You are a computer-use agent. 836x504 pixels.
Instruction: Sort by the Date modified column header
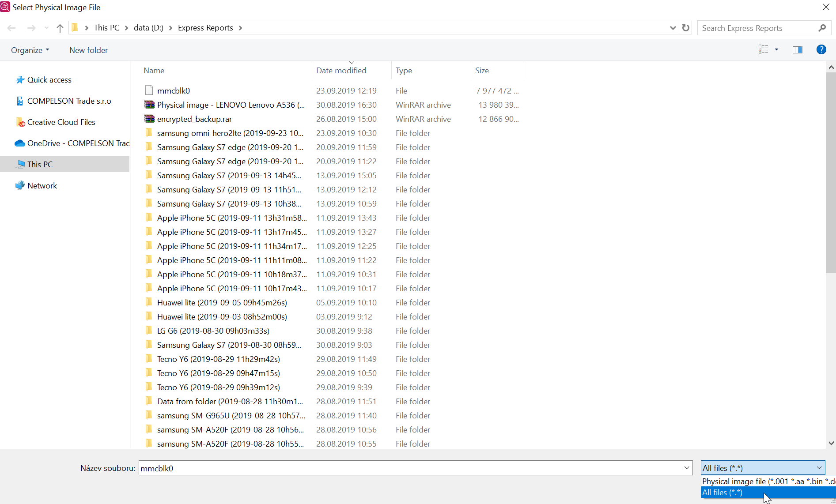[x=341, y=71]
